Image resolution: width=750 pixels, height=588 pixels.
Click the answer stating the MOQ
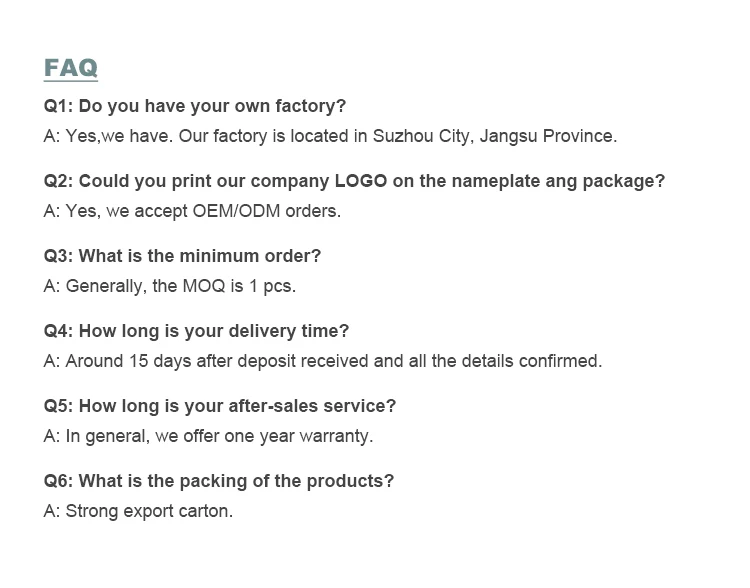tap(169, 286)
